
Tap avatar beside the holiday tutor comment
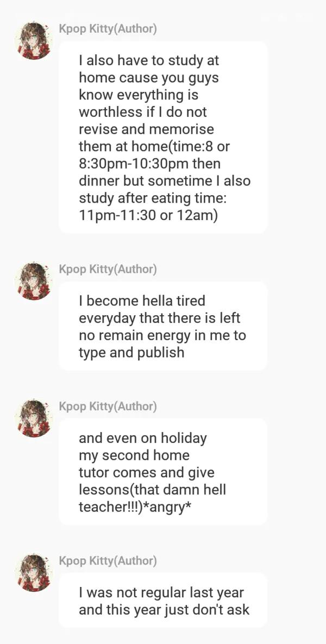[33, 418]
